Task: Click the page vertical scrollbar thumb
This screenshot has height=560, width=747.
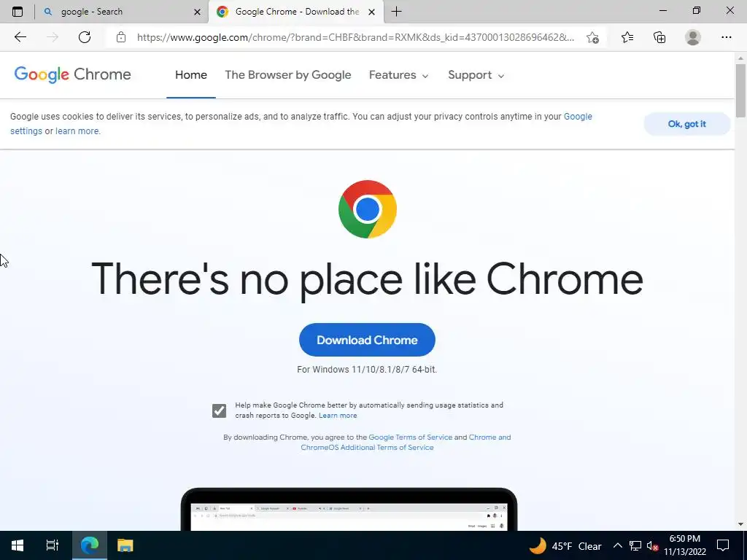Action: (x=740, y=90)
